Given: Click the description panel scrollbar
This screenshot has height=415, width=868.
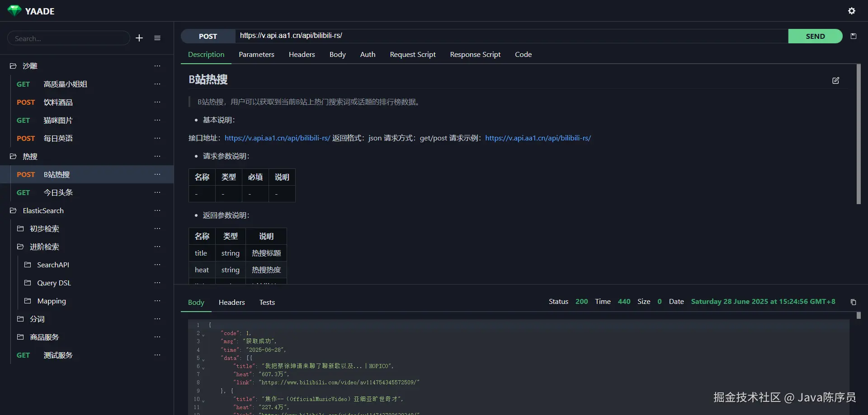Looking at the screenshot, I should [x=859, y=134].
